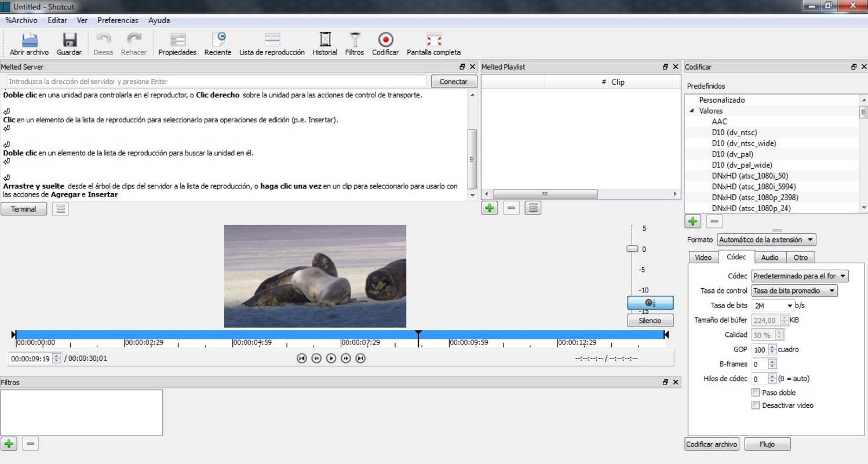Enable the Paso doble checkbox
The width and height of the screenshot is (868, 464).
click(756, 393)
